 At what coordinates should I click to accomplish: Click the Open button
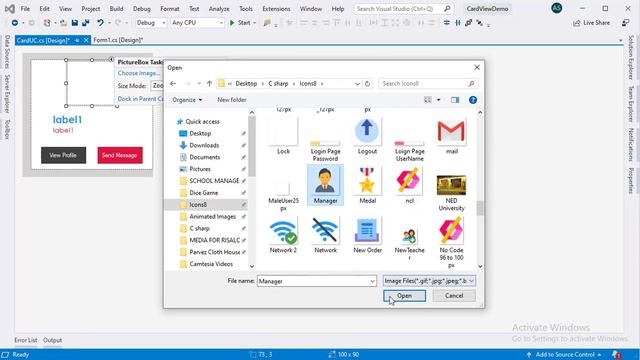(404, 296)
